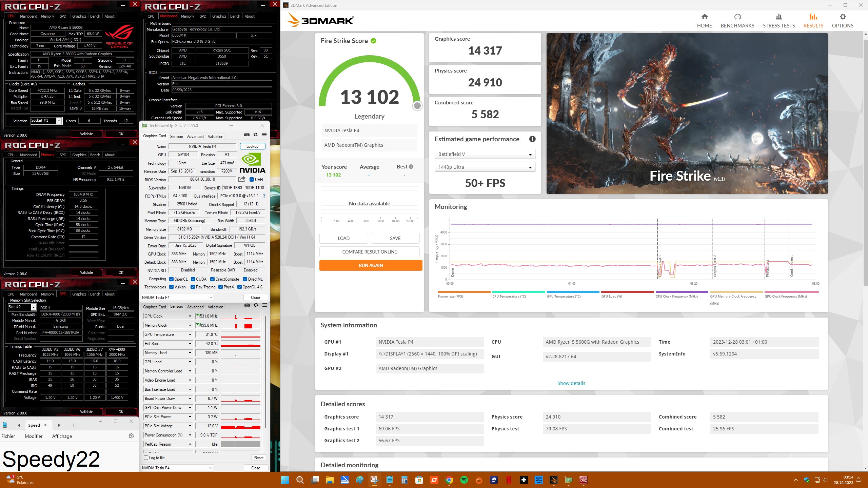Open the Socket #1 selection dropdown
The height and width of the screenshot is (488, 868).
[x=46, y=121]
